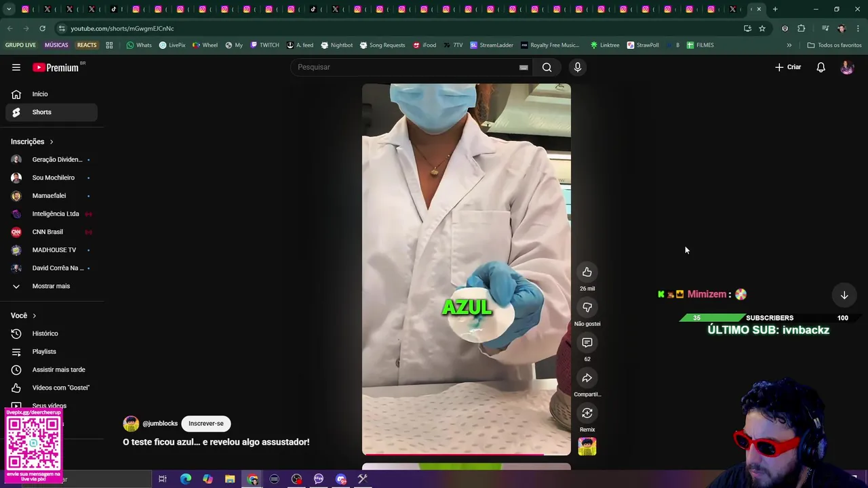Open the on-screen keyboard icon in search box
Image resolution: width=868 pixels, height=488 pixels.
pyautogui.click(x=524, y=67)
